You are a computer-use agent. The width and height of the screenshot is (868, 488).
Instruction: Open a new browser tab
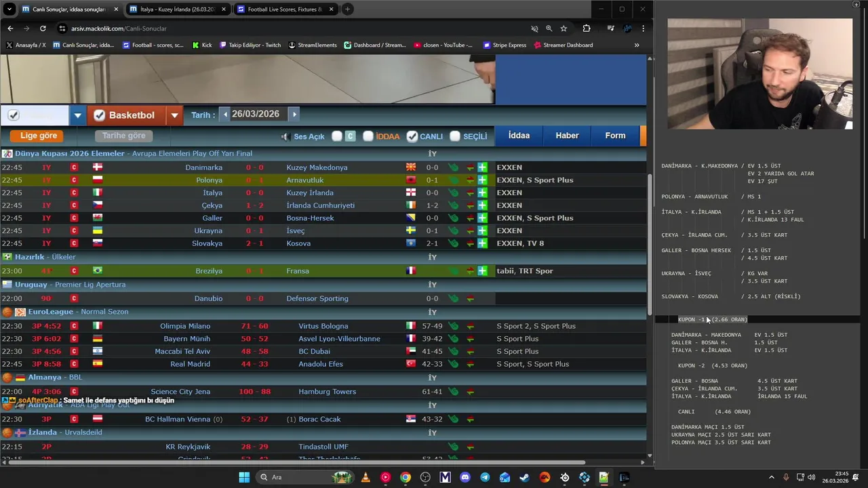347,9
